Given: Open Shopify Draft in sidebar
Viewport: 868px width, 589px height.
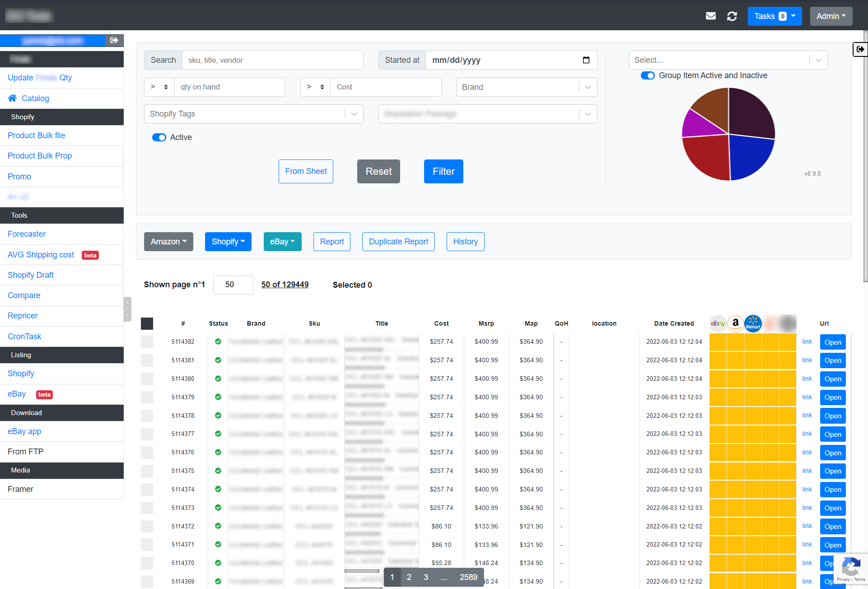Looking at the screenshot, I should (31, 275).
